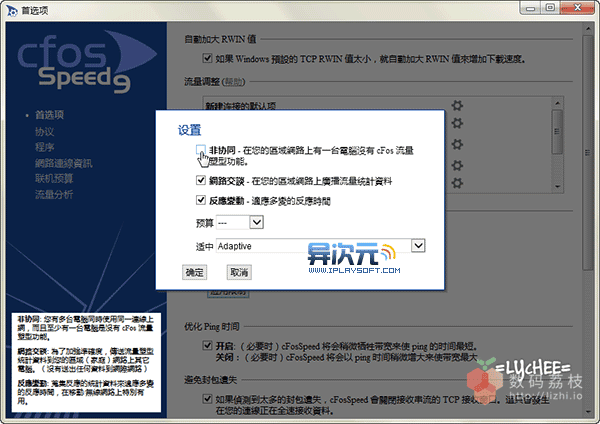The image size is (600, 424).
Task: Click the cFosSpeed logo in sidebar
Action: [87, 61]
